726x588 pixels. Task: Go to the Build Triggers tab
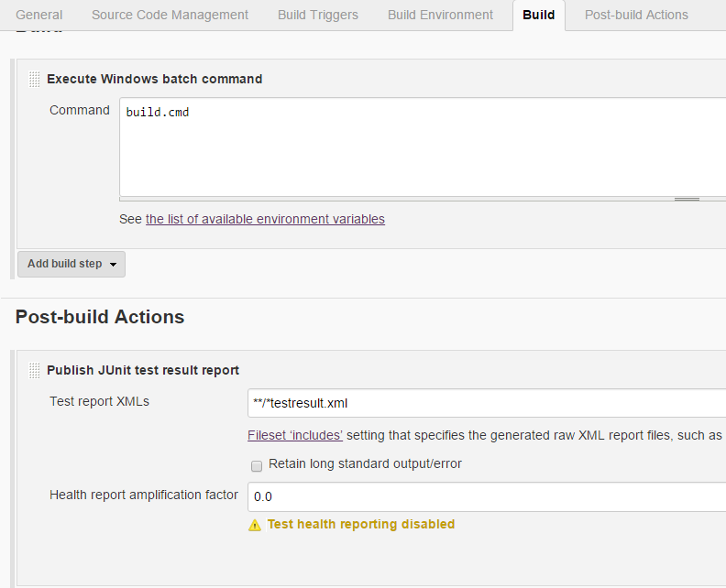(x=318, y=15)
